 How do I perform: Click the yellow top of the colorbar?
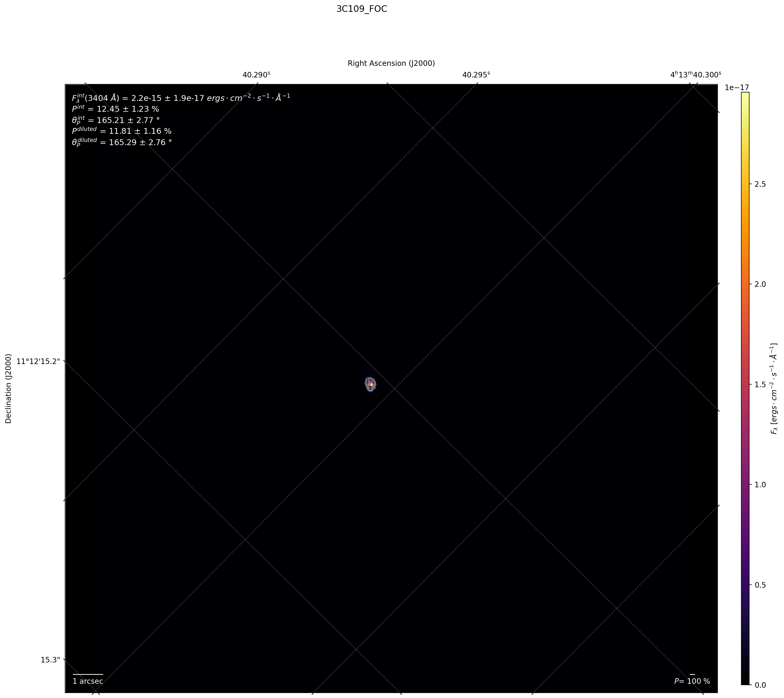(745, 96)
